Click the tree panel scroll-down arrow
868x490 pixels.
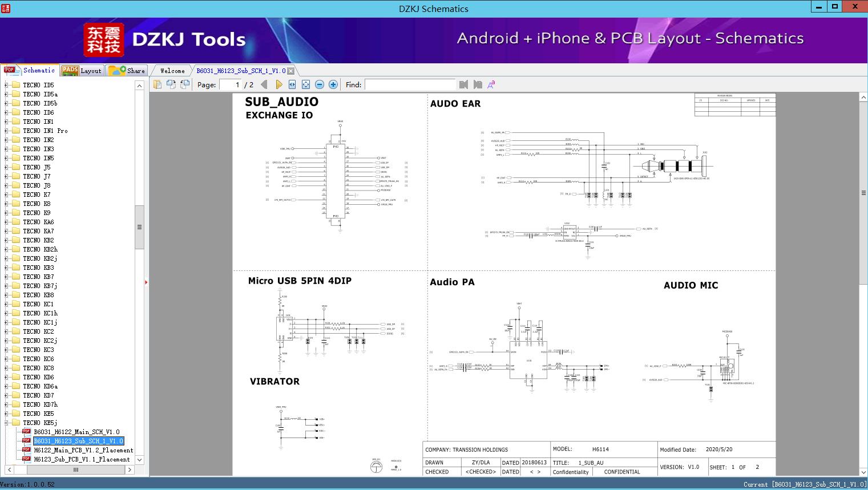(139, 460)
